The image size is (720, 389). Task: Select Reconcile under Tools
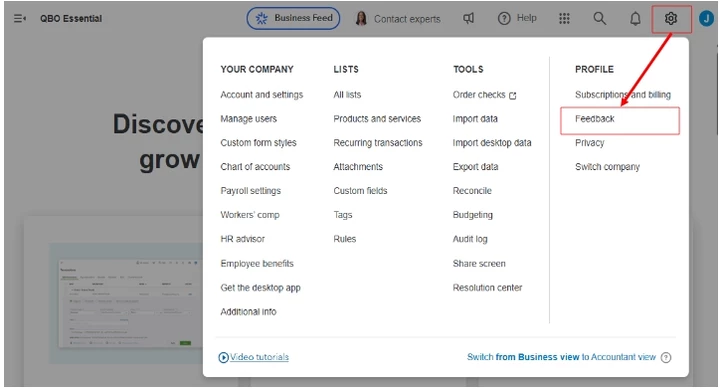tap(472, 191)
